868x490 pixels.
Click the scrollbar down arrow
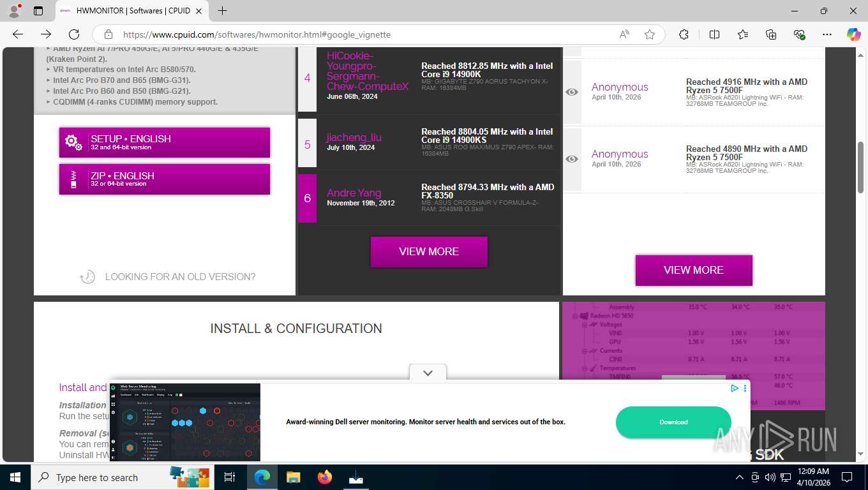[x=861, y=456]
